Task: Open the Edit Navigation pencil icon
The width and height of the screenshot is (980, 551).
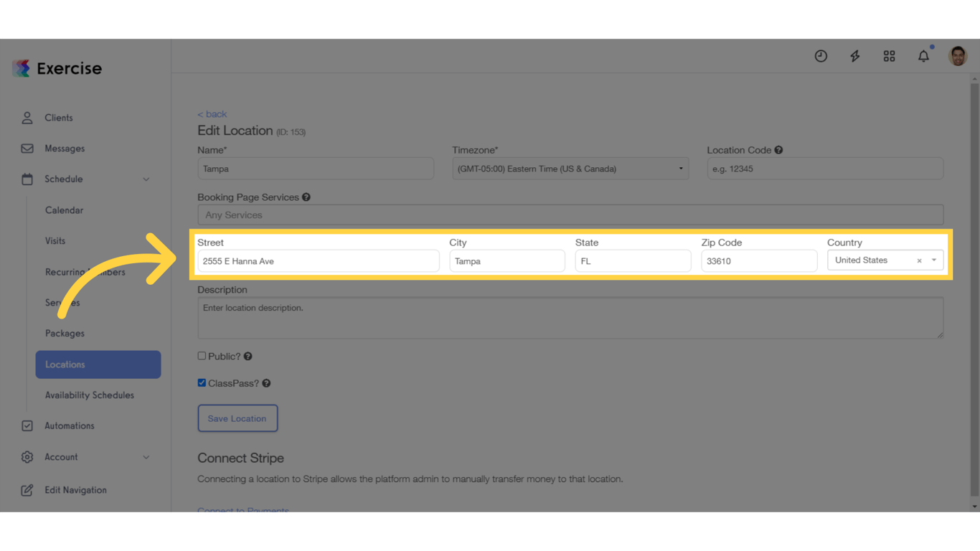Action: [27, 489]
